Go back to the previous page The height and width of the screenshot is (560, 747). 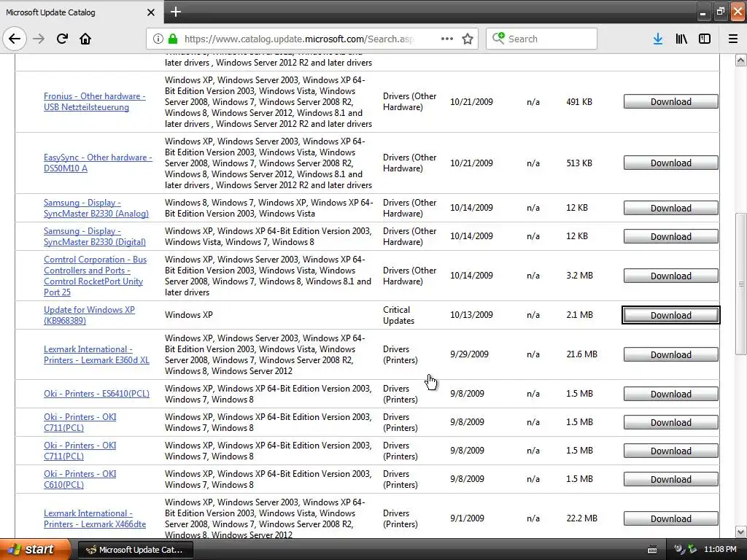pyautogui.click(x=15, y=39)
